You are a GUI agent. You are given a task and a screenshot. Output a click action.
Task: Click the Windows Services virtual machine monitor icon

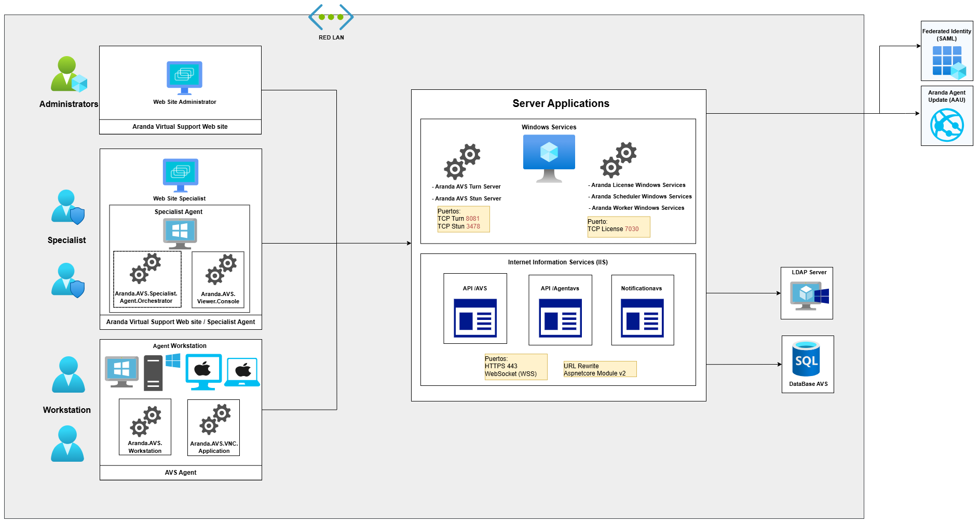click(549, 159)
